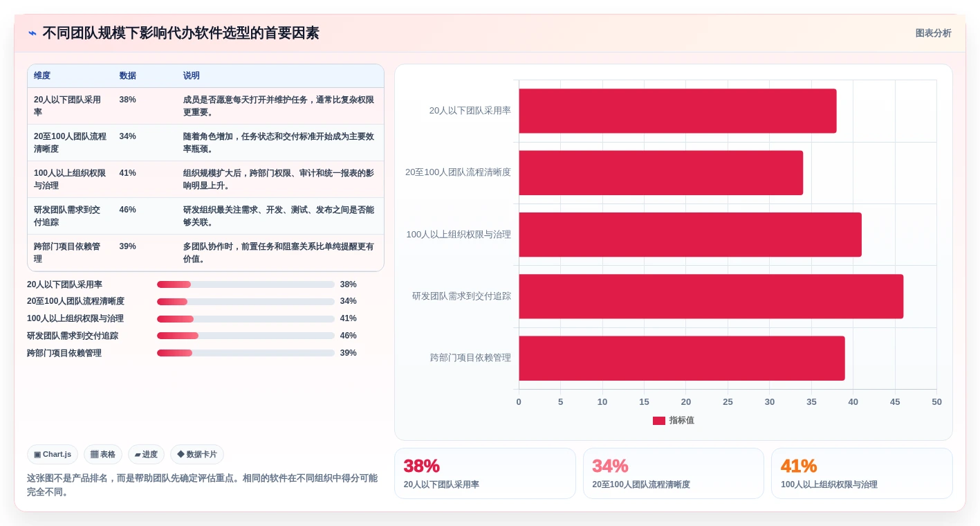
Task: Click the 34% value in table
Action: click(x=127, y=136)
